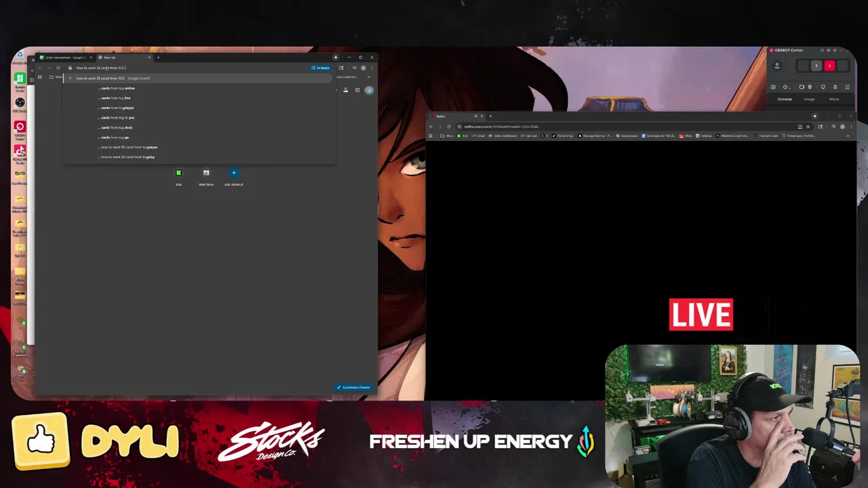Open Google apps grid icon
868x488 pixels.
point(357,90)
